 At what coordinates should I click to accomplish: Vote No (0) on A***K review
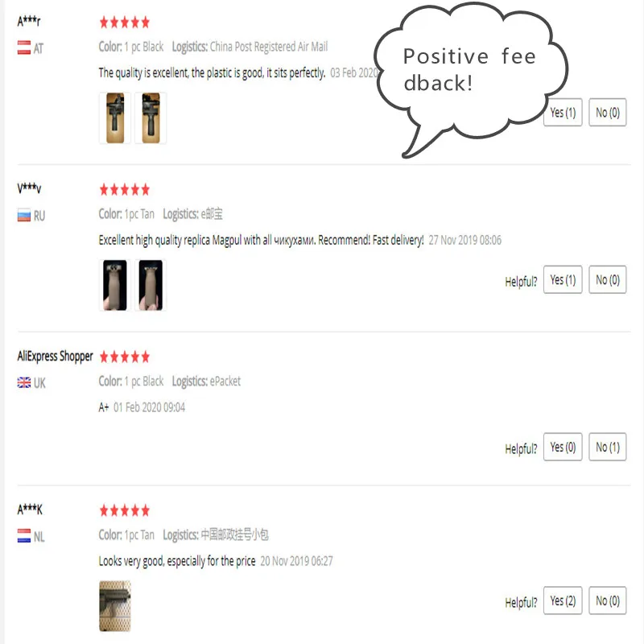point(608,601)
